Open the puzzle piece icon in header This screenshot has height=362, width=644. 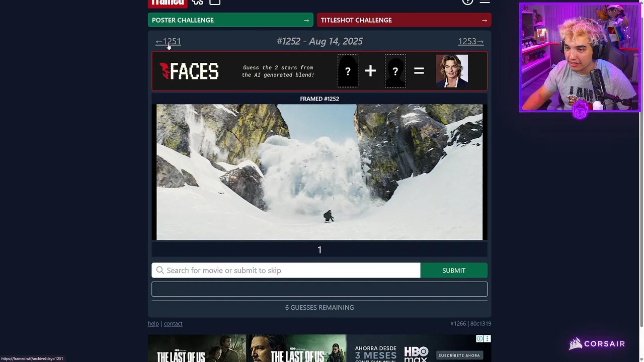pos(197,2)
